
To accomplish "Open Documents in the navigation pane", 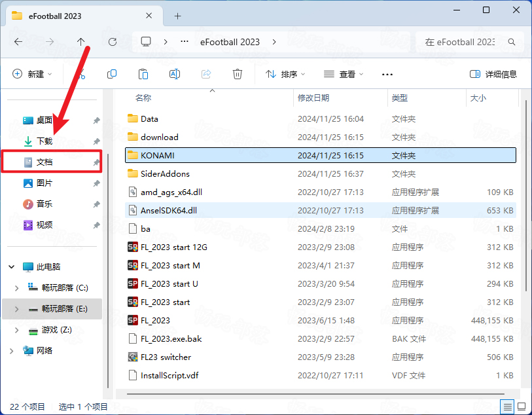I will click(x=44, y=162).
